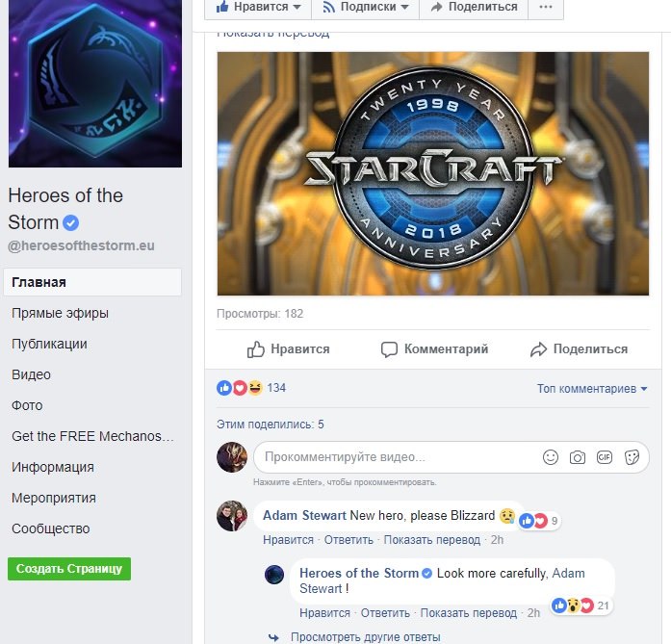Viewport: 671px width, 644px height.
Task: Toggle Нравится under Heroes of the Storm reply
Action: click(x=324, y=613)
